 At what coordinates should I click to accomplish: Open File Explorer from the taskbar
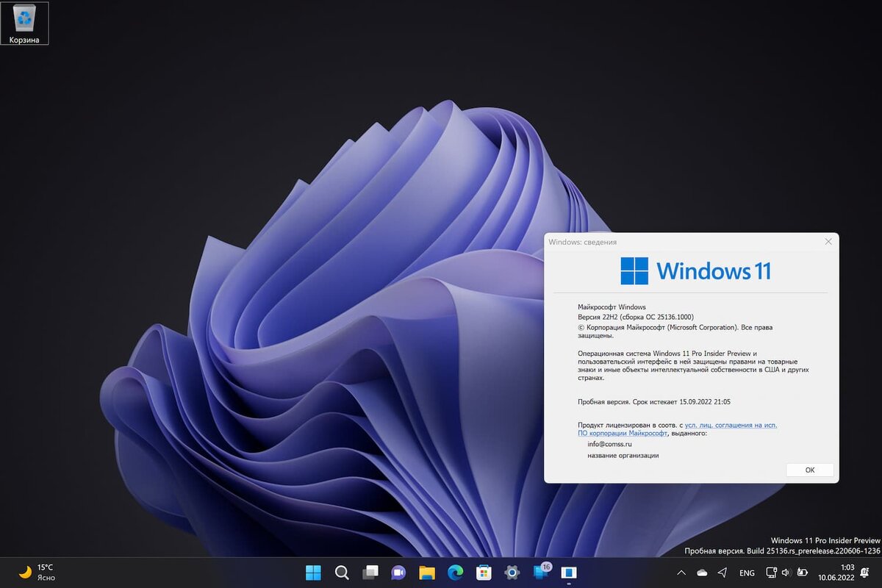(427, 573)
